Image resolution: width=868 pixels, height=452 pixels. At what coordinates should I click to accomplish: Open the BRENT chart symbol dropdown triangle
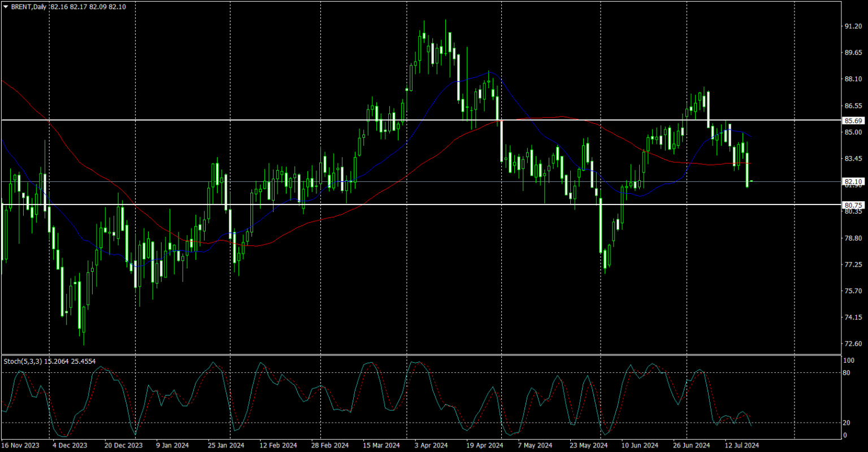[5, 7]
